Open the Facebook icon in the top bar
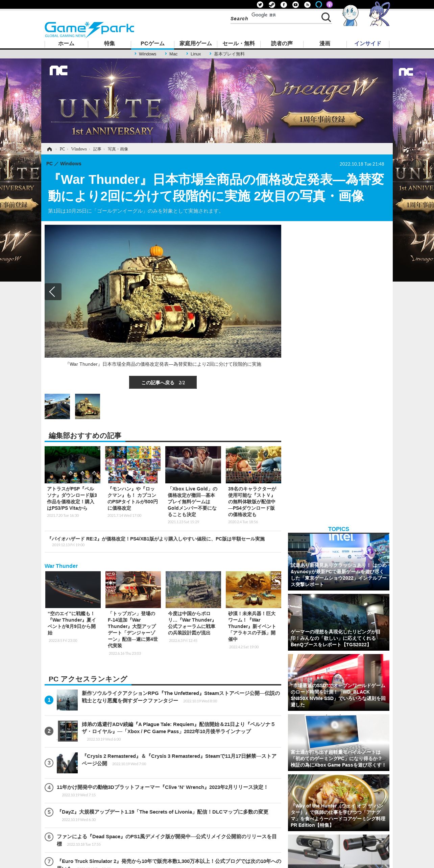This screenshot has height=868, width=434. (284, 4)
